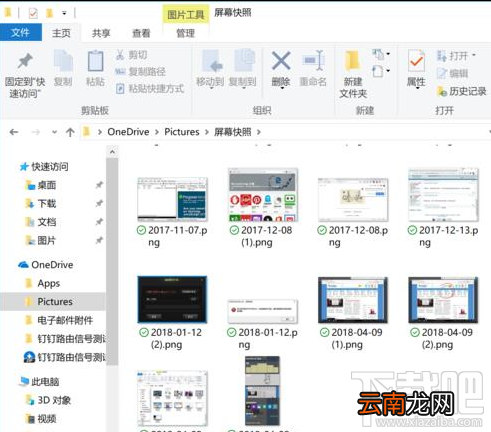The width and height of the screenshot is (491, 432).
Task: Select Cut in the clipboard group
Action: (132, 55)
